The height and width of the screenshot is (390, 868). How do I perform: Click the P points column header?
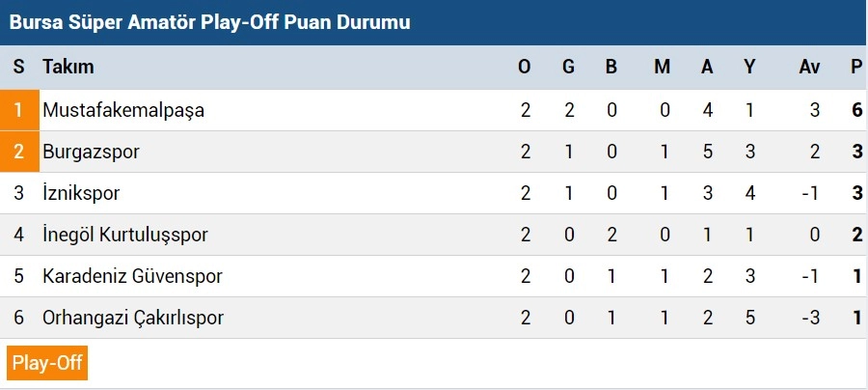point(857,67)
